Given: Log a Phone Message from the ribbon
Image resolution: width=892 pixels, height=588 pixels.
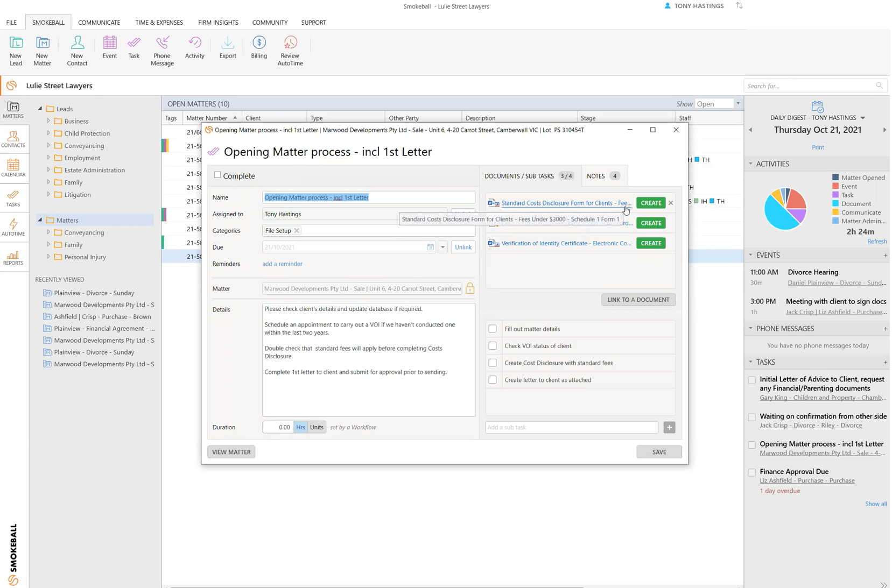Looking at the screenshot, I should pos(162,51).
